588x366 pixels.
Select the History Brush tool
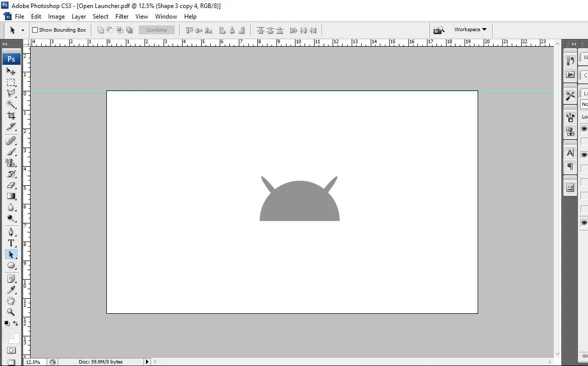11,174
